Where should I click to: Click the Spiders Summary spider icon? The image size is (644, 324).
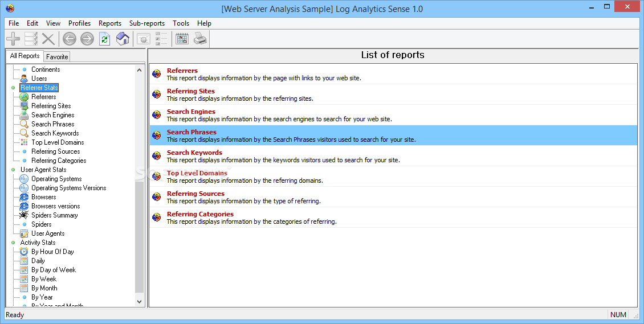pyautogui.click(x=25, y=215)
